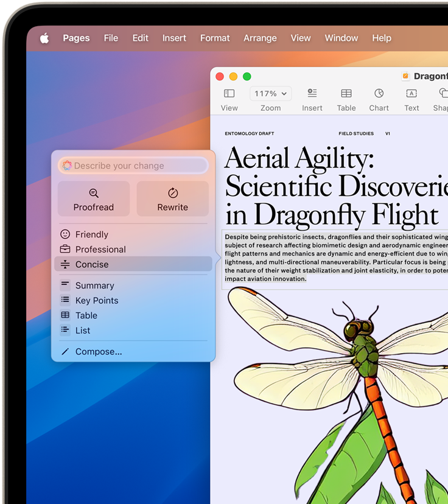Open the Arrange menu
The image size is (448, 504).
point(260,38)
